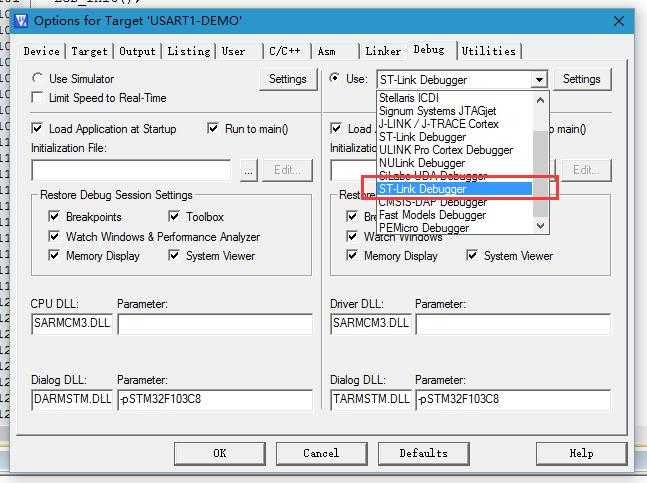Toggle simulator Load Application at Startup
The image size is (647, 483).
pyautogui.click(x=37, y=128)
